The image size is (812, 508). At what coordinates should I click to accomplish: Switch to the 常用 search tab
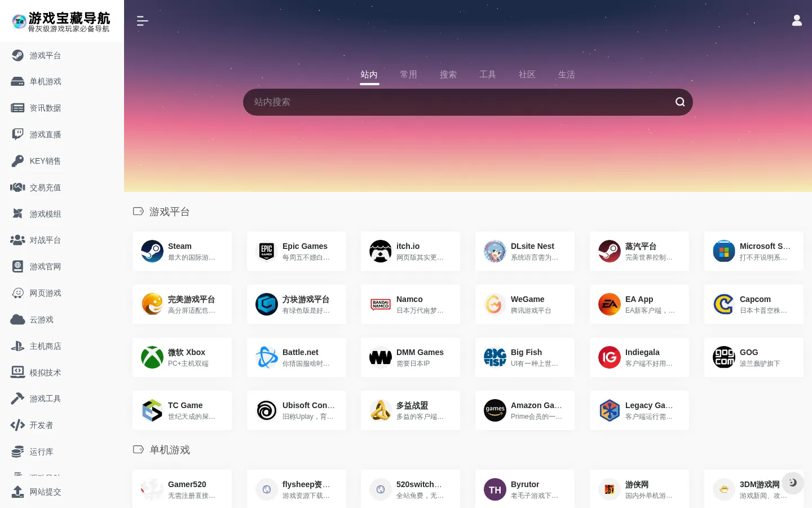pos(409,75)
